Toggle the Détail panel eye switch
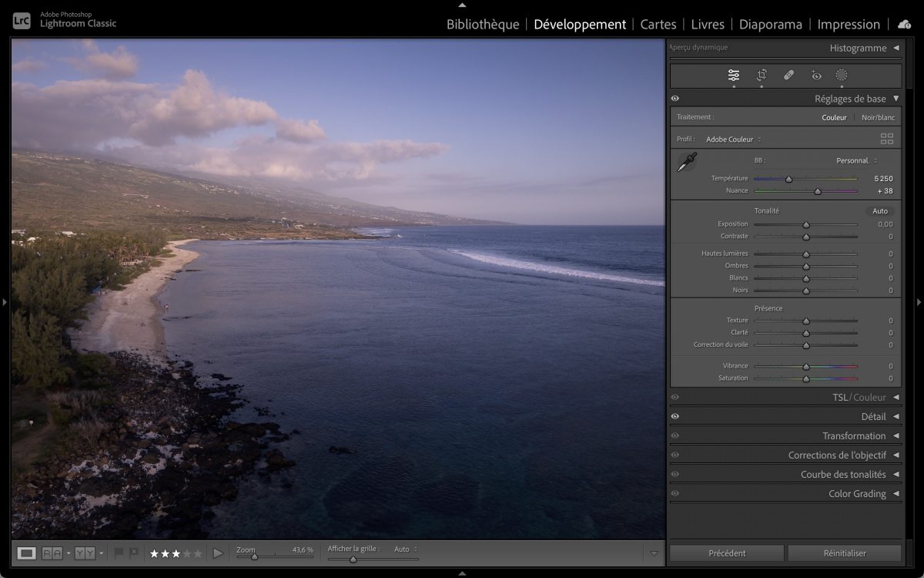 pos(675,416)
